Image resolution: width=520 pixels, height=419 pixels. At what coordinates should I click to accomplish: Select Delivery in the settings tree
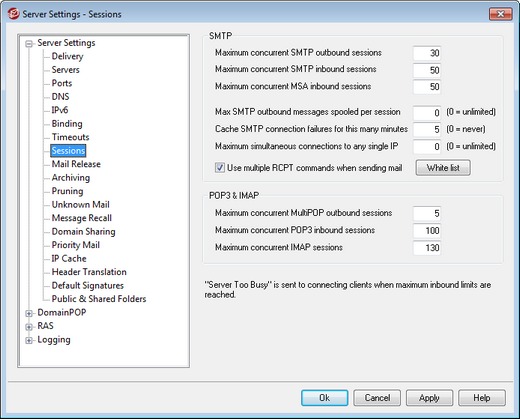point(67,56)
